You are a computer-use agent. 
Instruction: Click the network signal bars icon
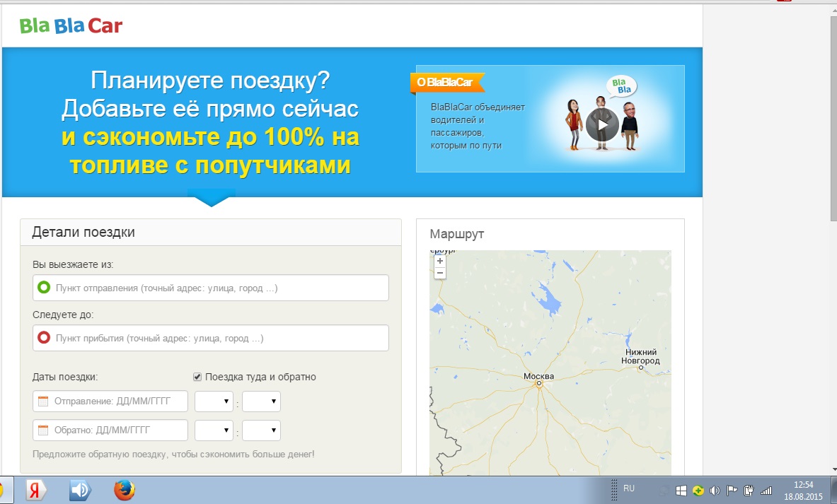(766, 491)
